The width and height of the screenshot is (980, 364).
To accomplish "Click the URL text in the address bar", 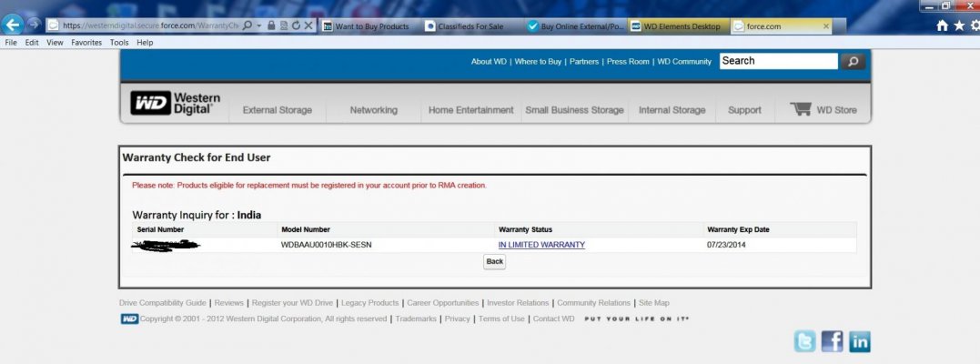I will point(150,25).
